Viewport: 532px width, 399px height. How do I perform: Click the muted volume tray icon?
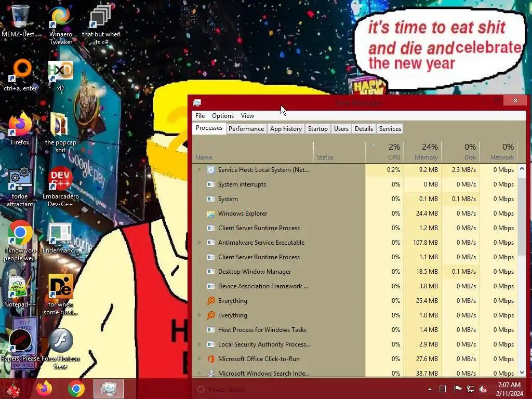(x=483, y=389)
